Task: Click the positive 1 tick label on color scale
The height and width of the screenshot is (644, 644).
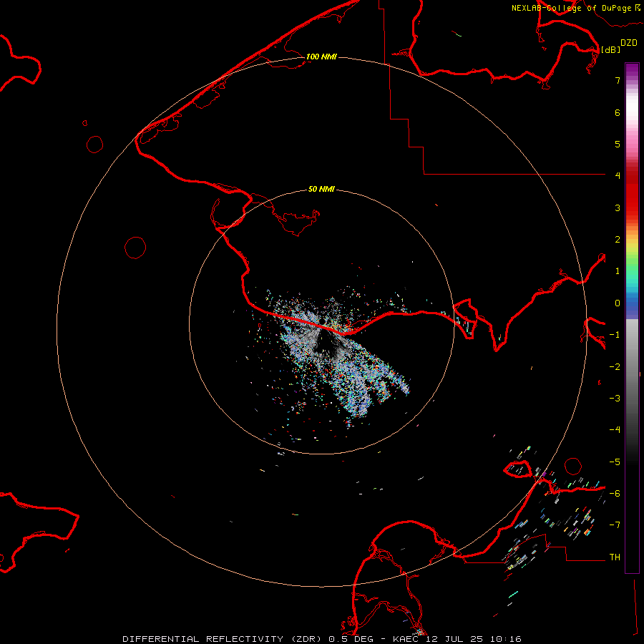Action: 618,271
